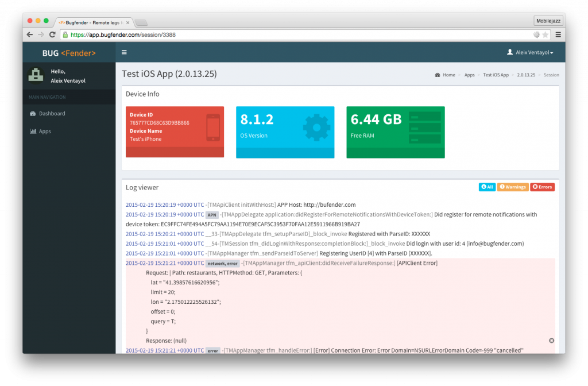Click Test's iPhone device name
This screenshot has height=386, width=588.
[x=145, y=139]
